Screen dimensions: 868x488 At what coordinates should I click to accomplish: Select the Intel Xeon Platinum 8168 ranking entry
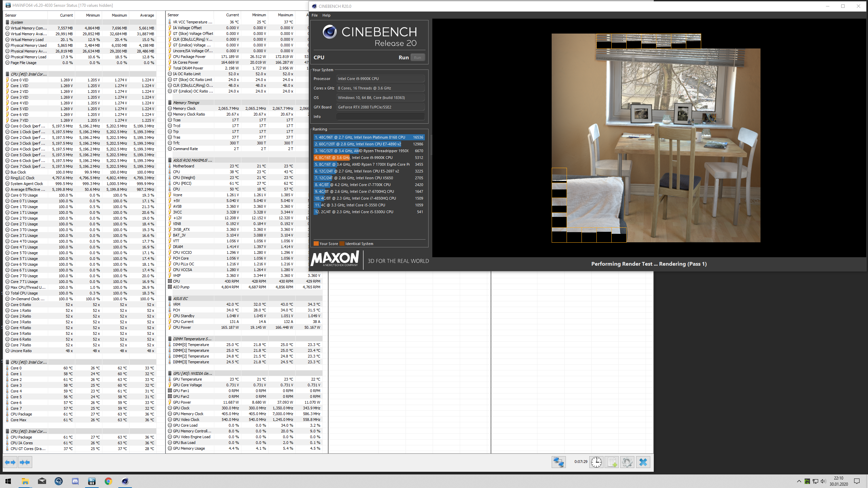369,137
